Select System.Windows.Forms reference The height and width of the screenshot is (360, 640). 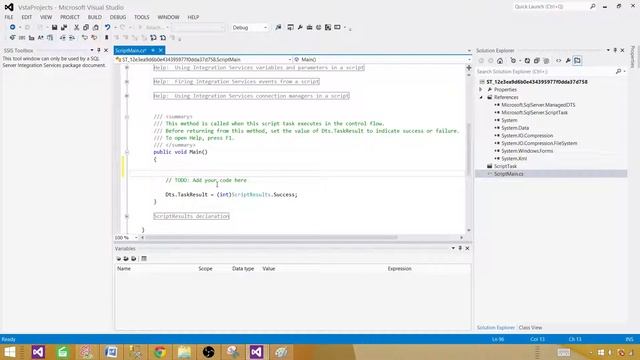point(527,151)
